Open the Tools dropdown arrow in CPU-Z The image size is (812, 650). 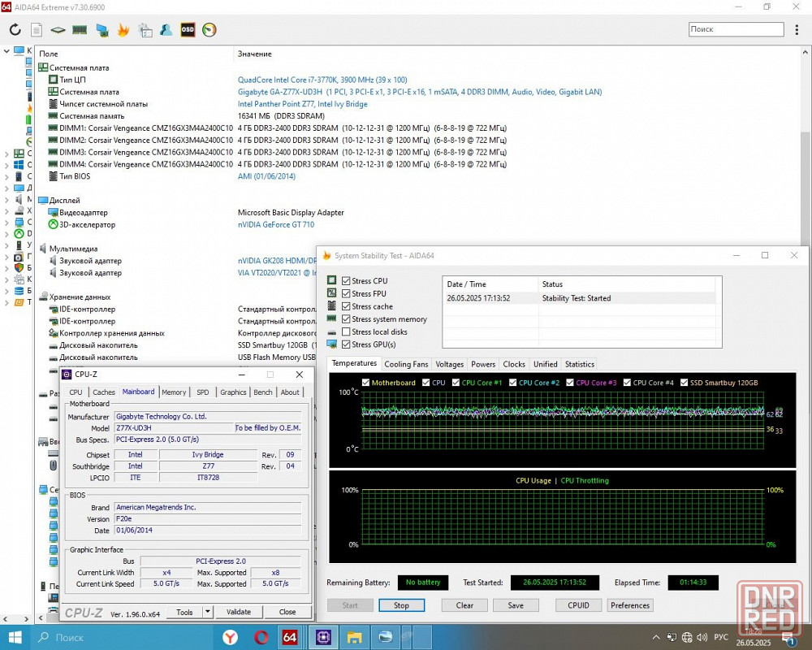tap(207, 612)
